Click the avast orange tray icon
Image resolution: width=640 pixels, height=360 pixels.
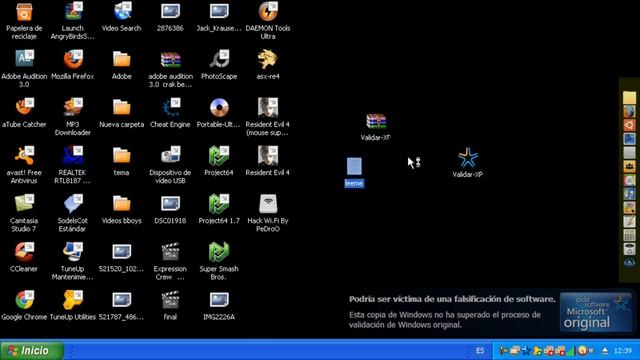coord(582,351)
